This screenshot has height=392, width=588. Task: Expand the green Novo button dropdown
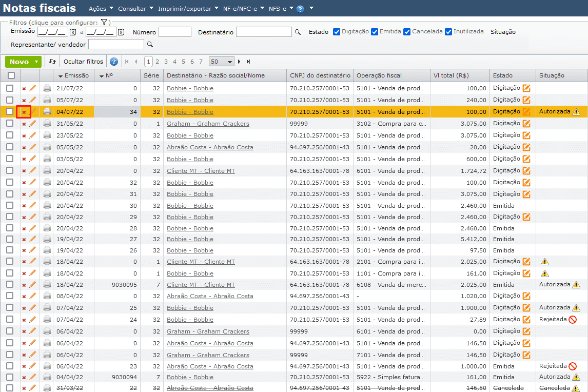click(x=36, y=62)
